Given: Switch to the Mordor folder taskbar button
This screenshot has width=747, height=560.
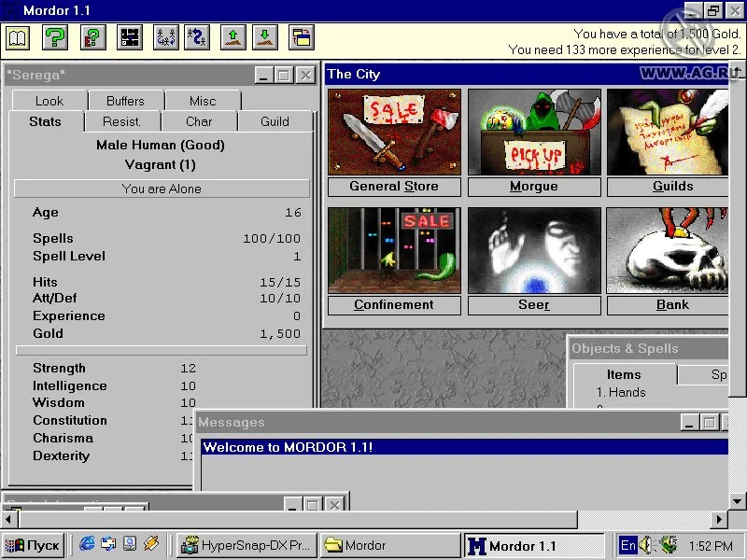Looking at the screenshot, I should 389,545.
